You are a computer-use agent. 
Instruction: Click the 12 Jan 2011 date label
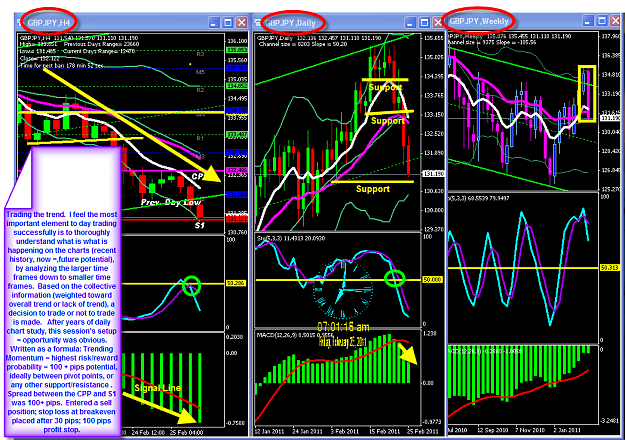(269, 431)
